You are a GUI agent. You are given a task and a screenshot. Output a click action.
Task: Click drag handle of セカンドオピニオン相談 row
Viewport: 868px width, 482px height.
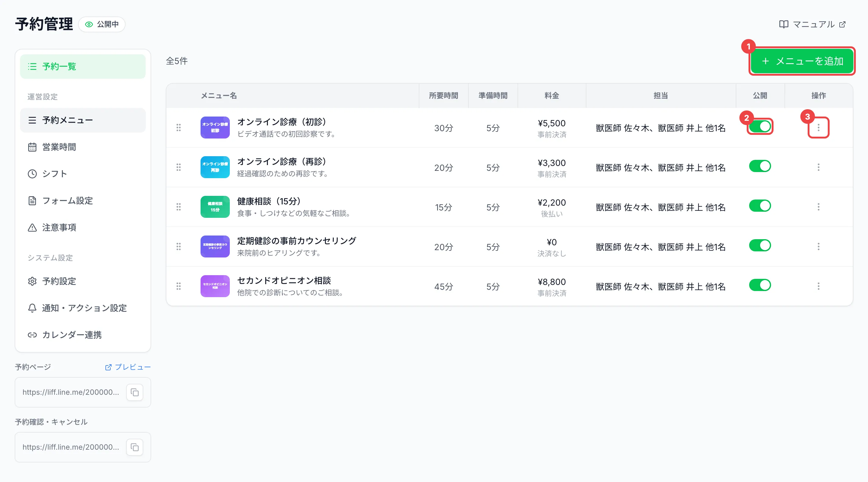pos(179,286)
